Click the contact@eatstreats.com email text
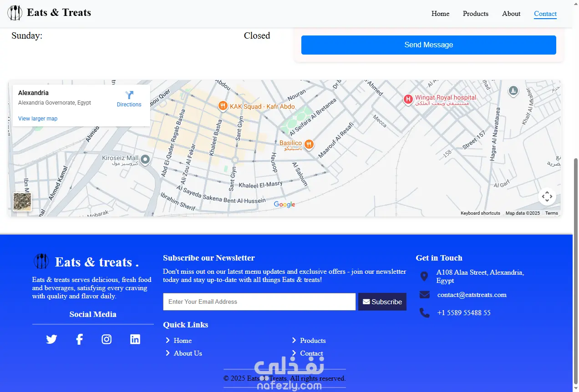The width and height of the screenshot is (579, 392). point(472,295)
